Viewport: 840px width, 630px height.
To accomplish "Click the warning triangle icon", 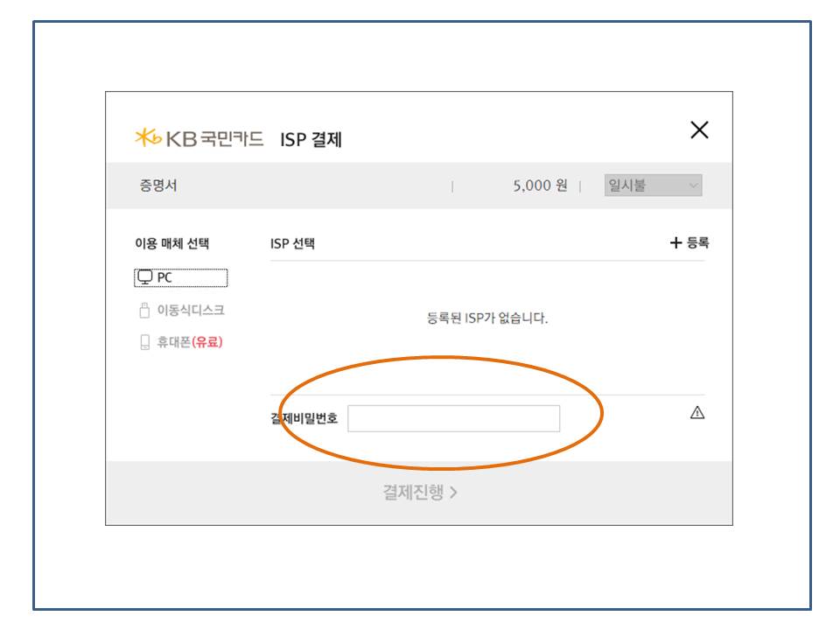I will 697,413.
